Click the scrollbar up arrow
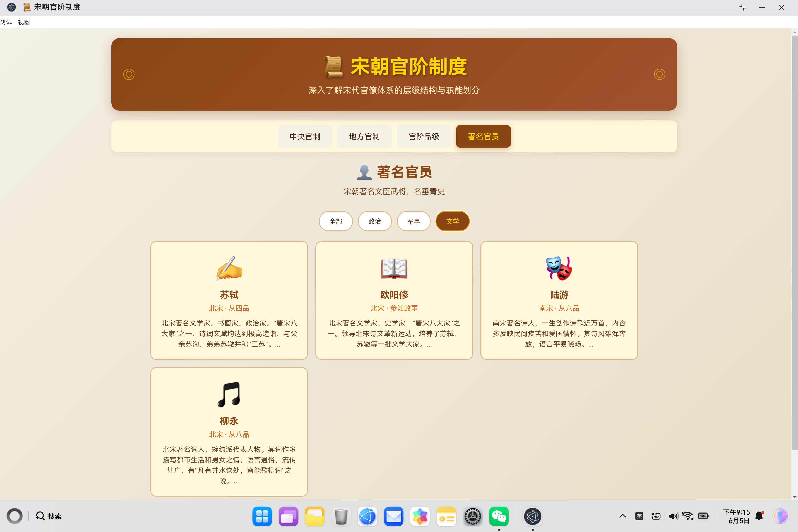798x532 pixels. click(x=795, y=32)
